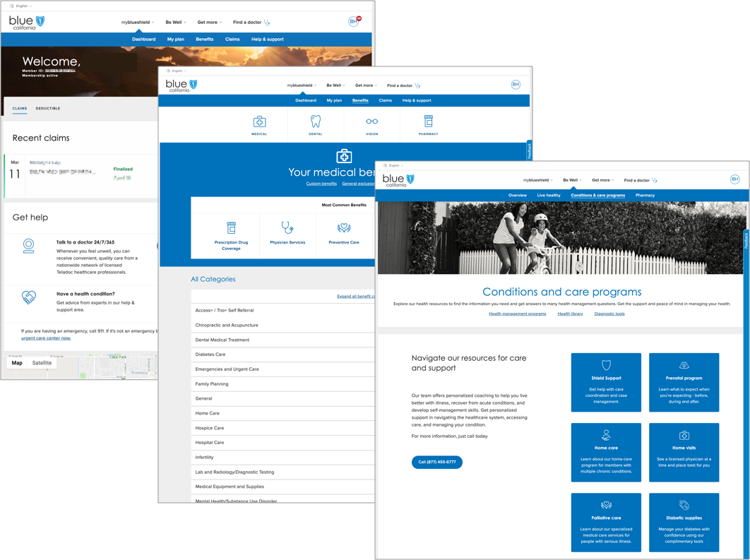Open the Live healthy tab

coord(549,195)
